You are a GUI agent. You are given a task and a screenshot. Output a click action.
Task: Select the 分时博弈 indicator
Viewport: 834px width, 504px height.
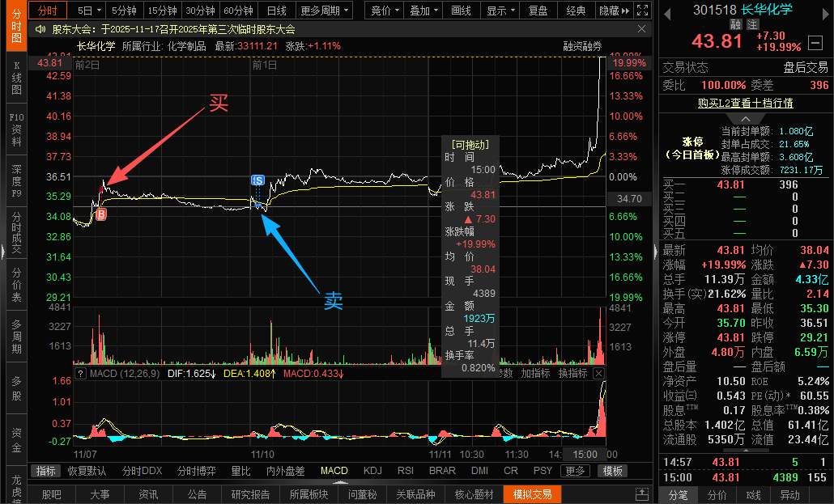click(196, 471)
